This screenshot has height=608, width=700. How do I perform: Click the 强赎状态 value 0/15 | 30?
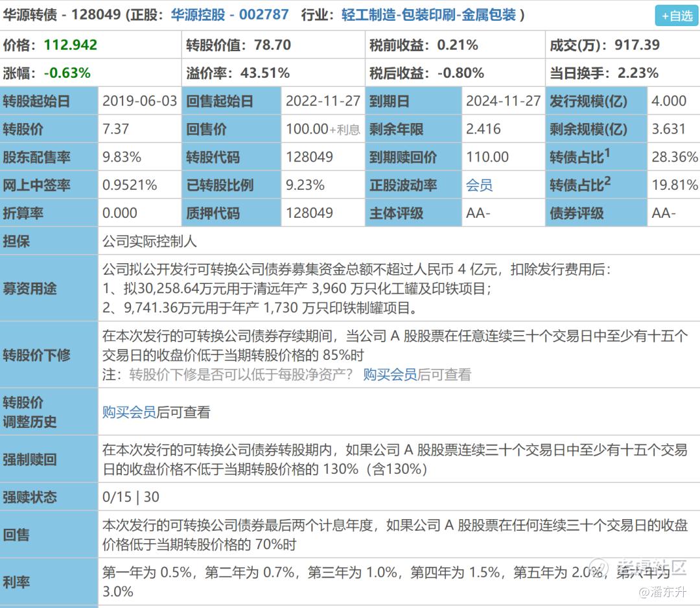(131, 497)
